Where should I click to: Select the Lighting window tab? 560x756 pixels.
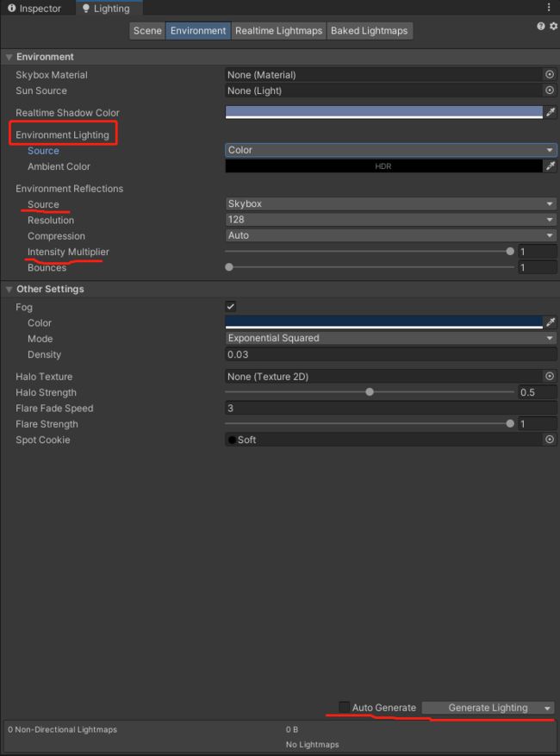pyautogui.click(x=107, y=9)
